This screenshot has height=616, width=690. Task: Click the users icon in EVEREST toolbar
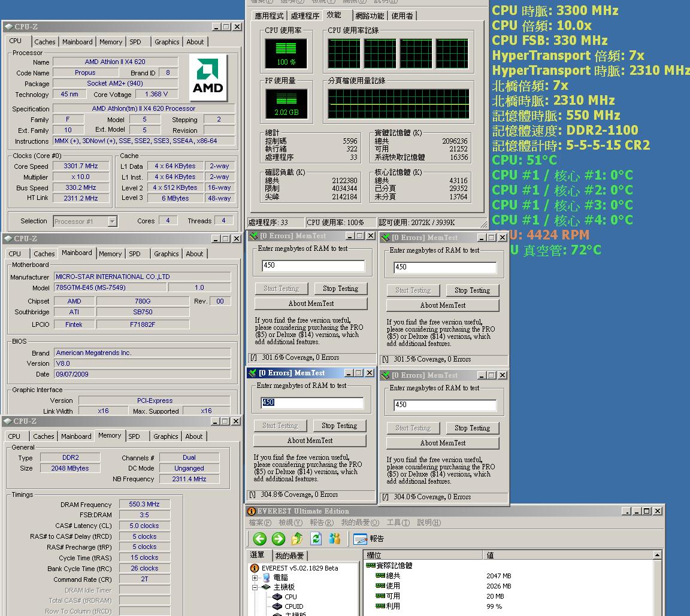click(x=334, y=539)
